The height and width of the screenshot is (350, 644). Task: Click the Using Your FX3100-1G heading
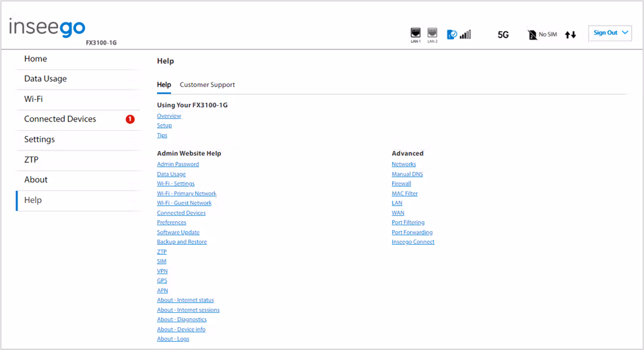192,105
